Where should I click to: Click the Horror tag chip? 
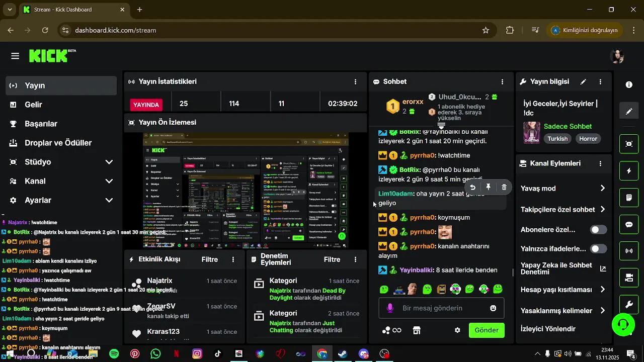click(588, 139)
